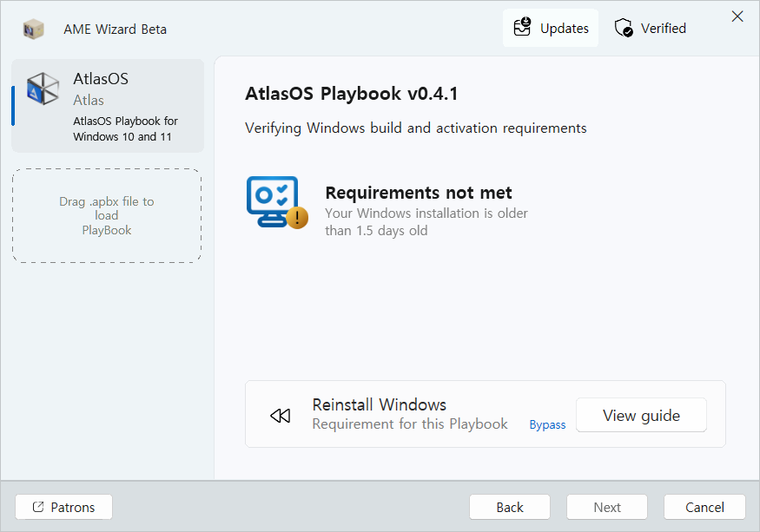Click 'Requirement for this Playbook' subtitle
Screen dimensions: 760x532
[410, 424]
